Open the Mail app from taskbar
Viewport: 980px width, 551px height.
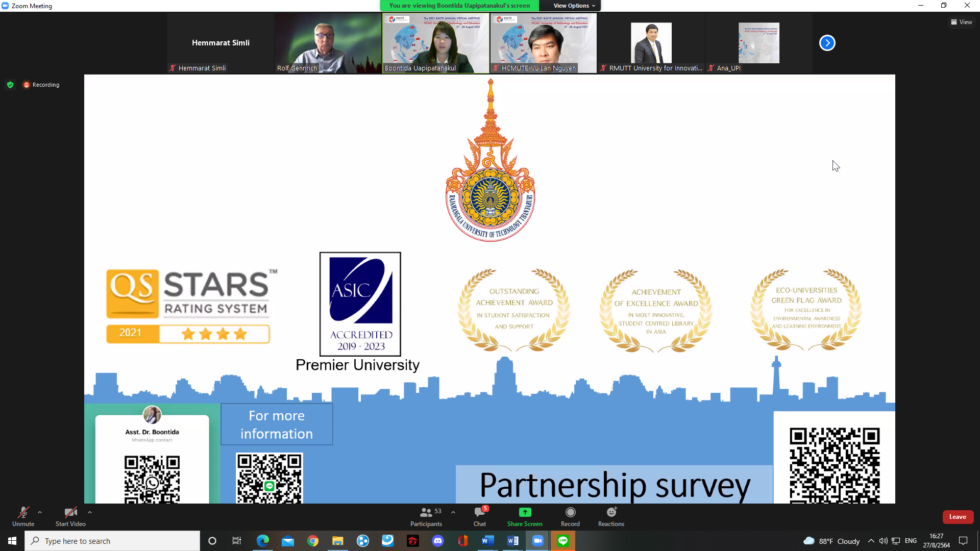pos(288,541)
